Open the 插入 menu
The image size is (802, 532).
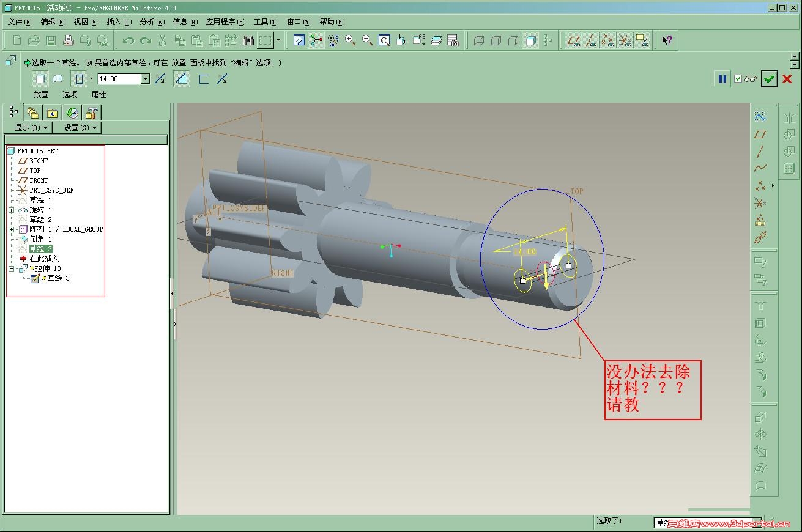click(119, 22)
